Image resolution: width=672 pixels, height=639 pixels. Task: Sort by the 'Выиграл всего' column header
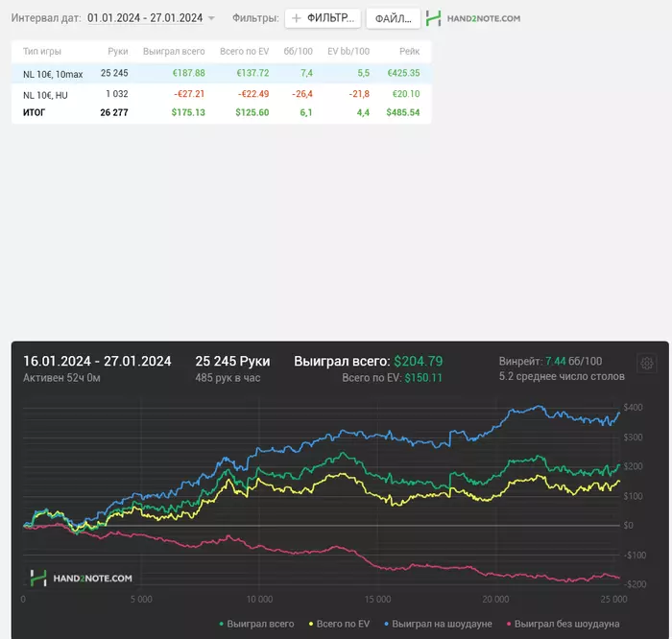pyautogui.click(x=174, y=50)
